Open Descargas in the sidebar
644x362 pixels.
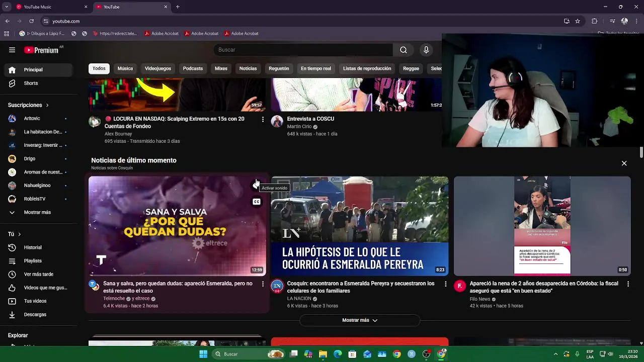click(x=39, y=314)
